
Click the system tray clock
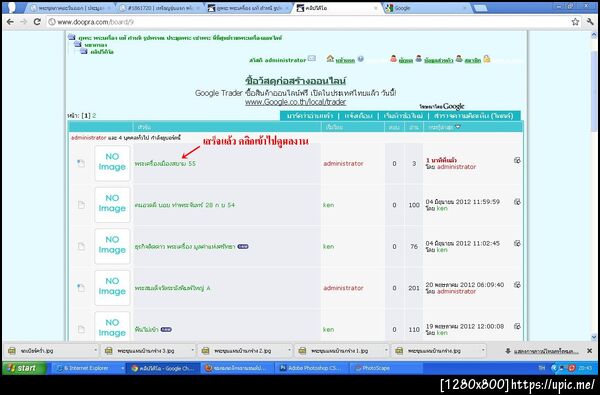pos(585,368)
